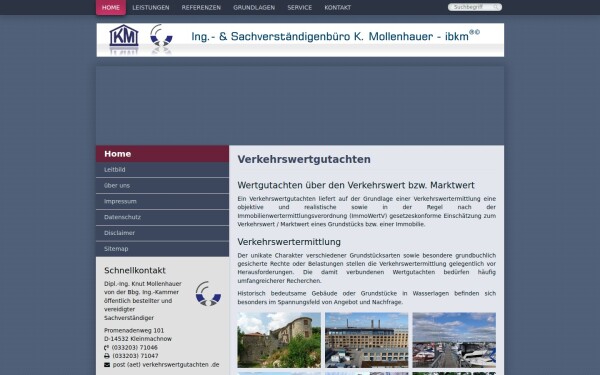Click the address line Promenadenweg 101
Viewport: 600px width, 375px height.
coord(134,330)
